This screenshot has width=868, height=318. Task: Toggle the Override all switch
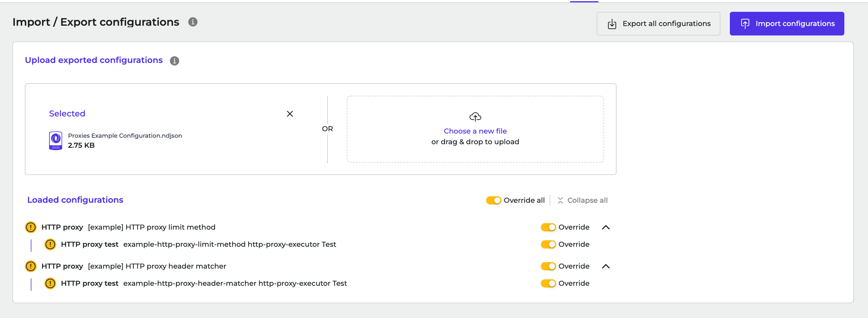(493, 200)
